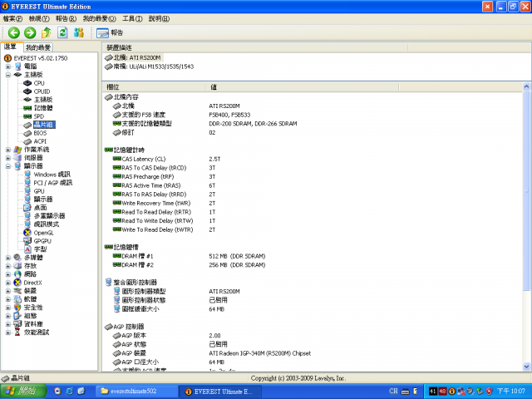Click the 安全性 security shield icon

[x=17, y=308]
